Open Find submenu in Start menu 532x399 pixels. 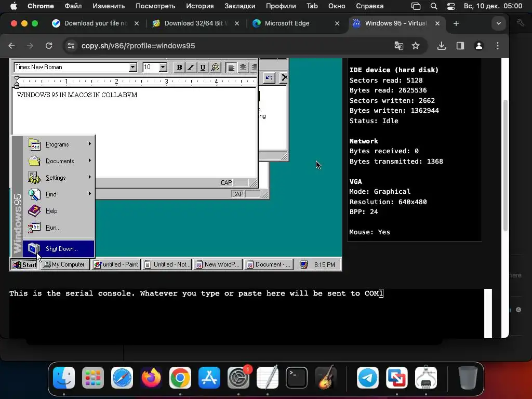coord(59,194)
